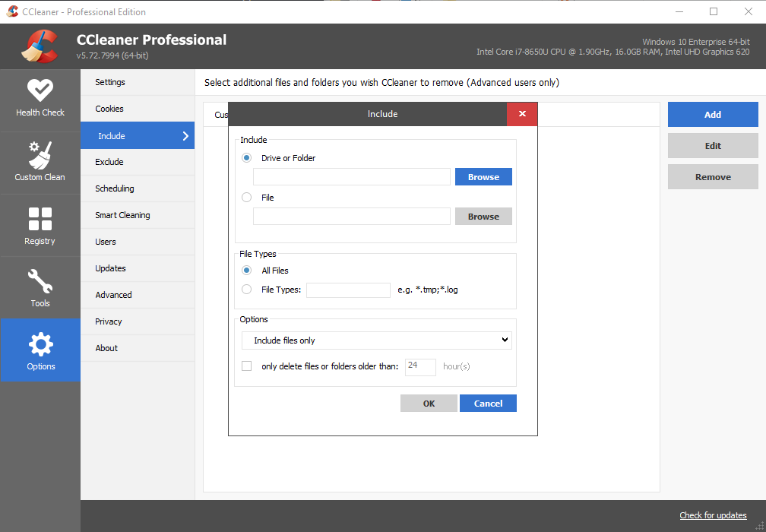This screenshot has width=766, height=532.
Task: Click the Add button
Action: pos(713,114)
